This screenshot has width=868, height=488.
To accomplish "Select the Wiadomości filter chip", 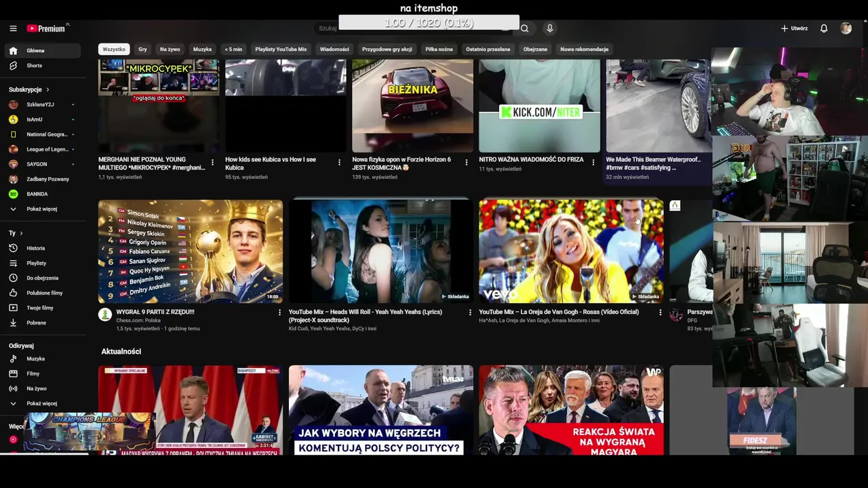I will click(x=334, y=49).
